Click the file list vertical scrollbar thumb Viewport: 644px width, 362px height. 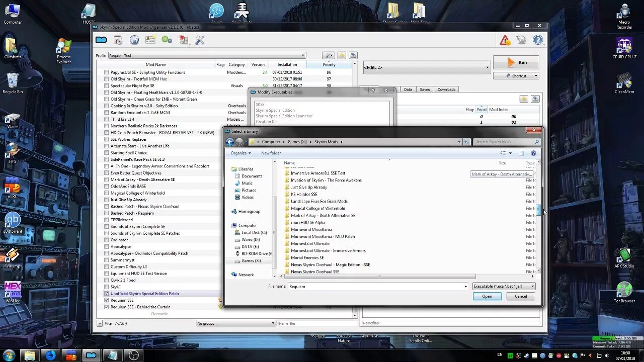538,210
